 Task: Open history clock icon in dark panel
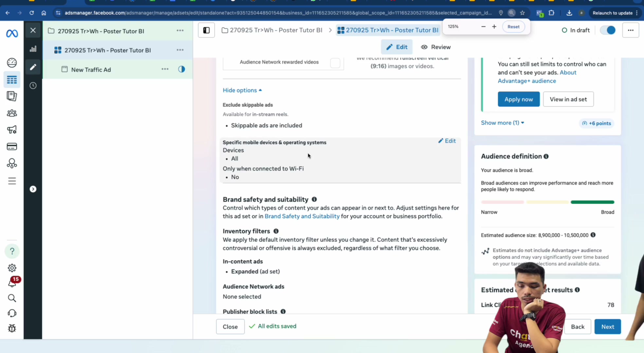coord(33,86)
